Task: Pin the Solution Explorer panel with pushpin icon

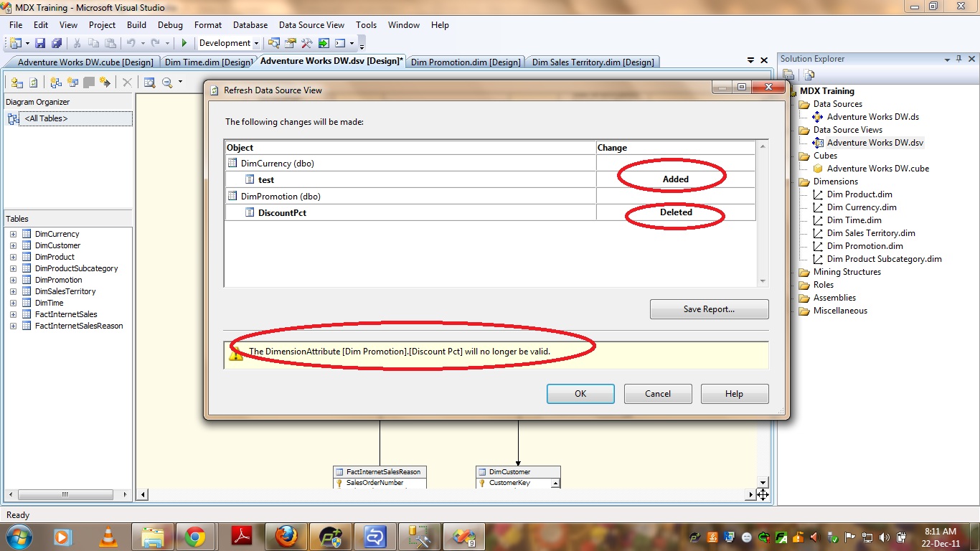Action: pos(958,60)
